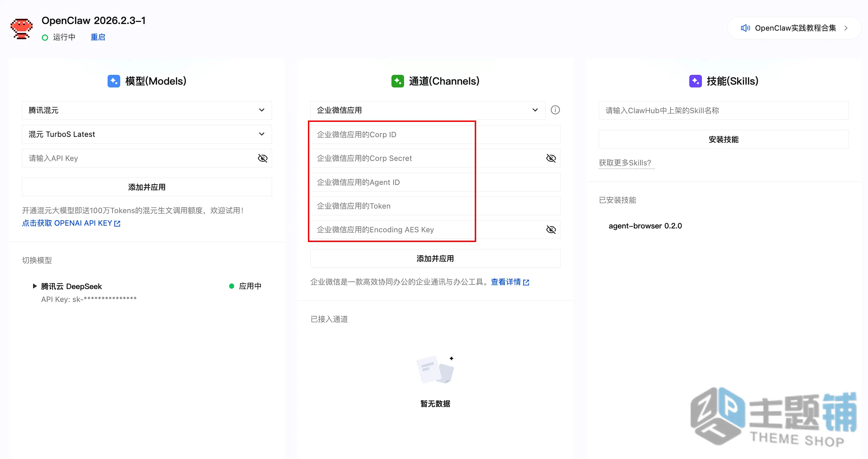Click the 应用中 status label
Image resolution: width=868 pixels, height=459 pixels.
(x=250, y=286)
